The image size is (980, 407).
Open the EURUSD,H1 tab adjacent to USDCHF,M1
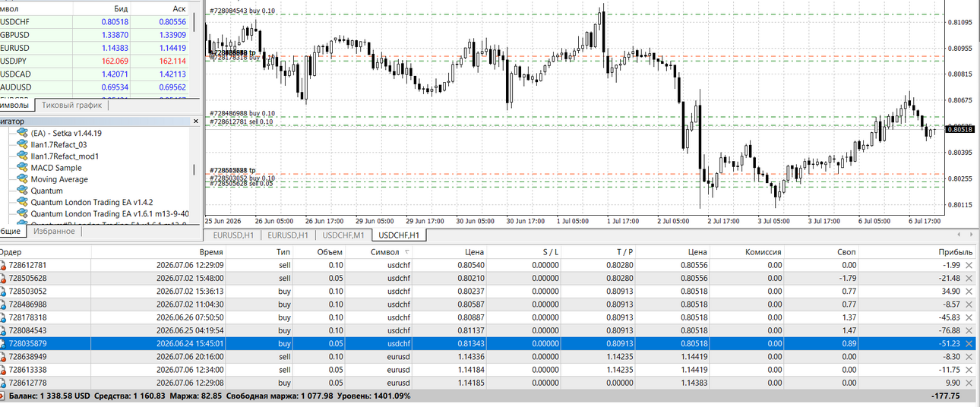pyautogui.click(x=289, y=235)
